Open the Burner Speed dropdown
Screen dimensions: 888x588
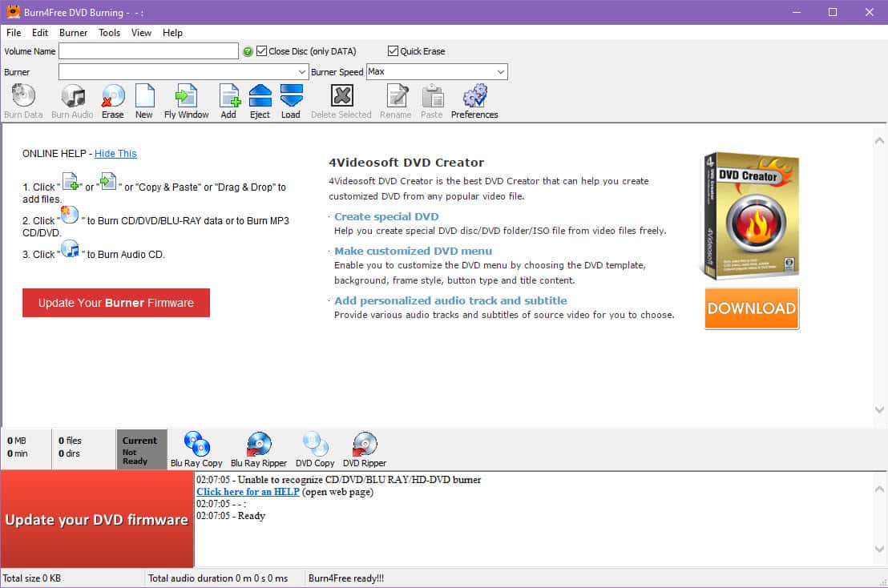coord(501,72)
